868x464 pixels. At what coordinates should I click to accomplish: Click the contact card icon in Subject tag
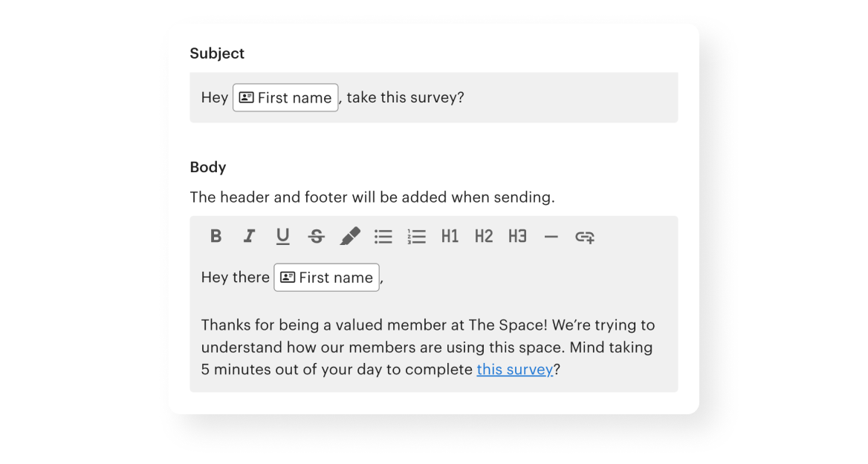pyautogui.click(x=247, y=97)
